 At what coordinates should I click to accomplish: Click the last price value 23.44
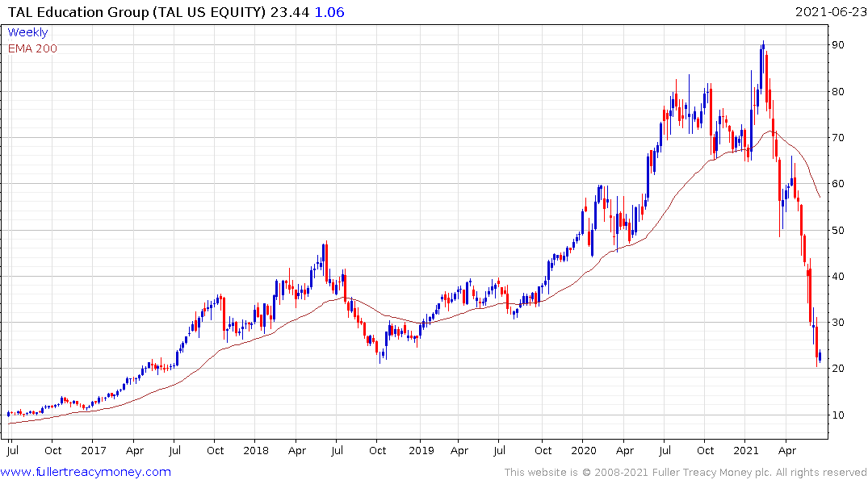coord(290,12)
